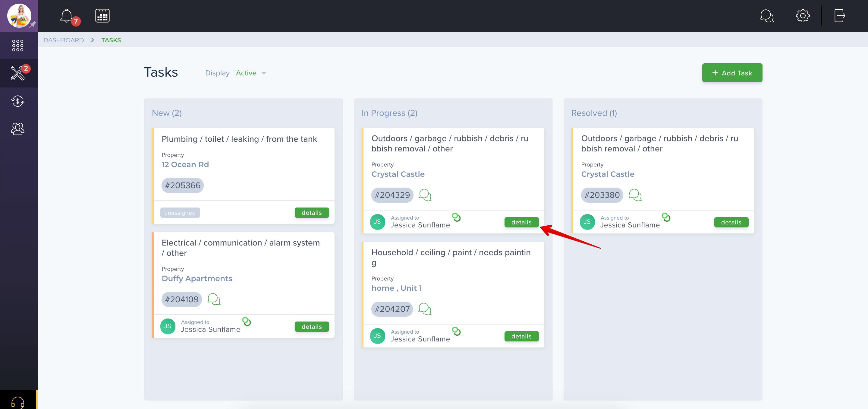The image size is (868, 409).
Task: Click the Household ceiling paint task title
Action: tap(451, 258)
